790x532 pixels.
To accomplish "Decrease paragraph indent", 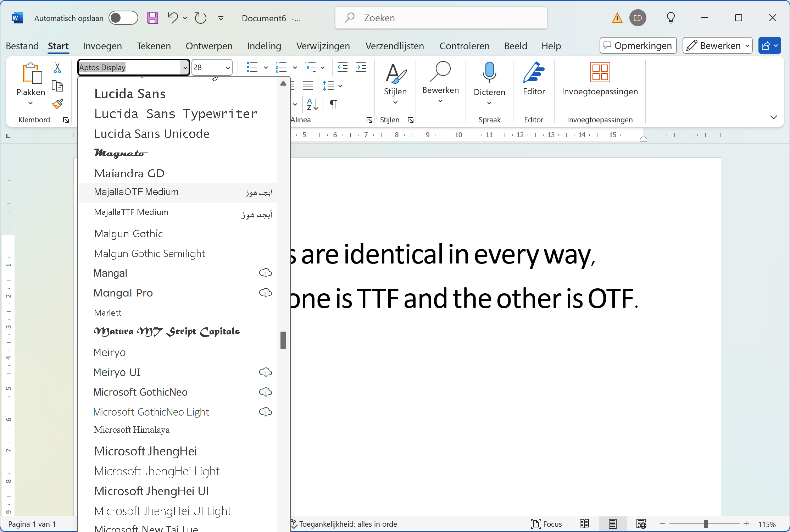I will coord(343,67).
